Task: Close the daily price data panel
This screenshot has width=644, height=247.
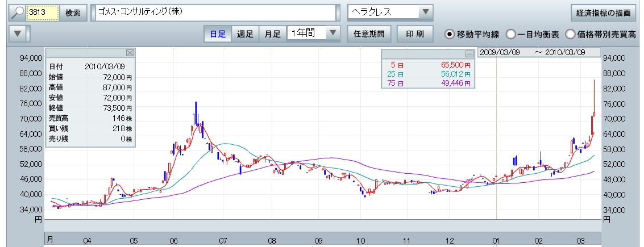Action: (130, 53)
